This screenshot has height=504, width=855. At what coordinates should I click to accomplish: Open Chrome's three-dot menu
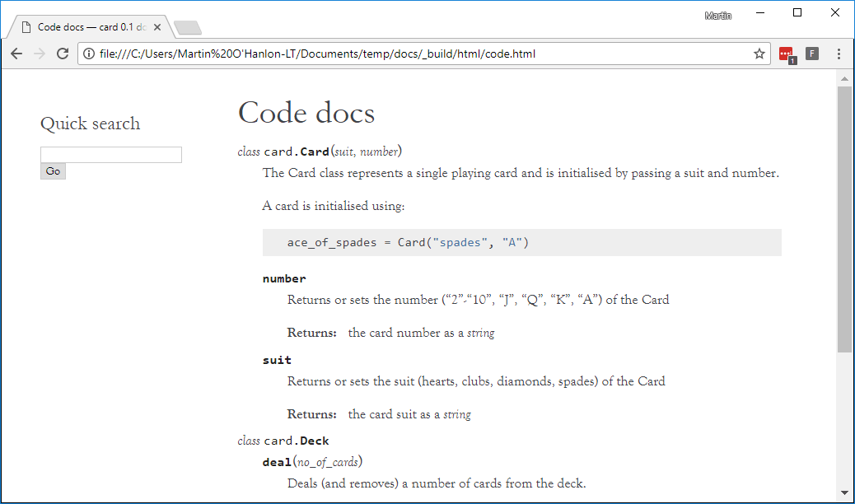click(x=839, y=53)
